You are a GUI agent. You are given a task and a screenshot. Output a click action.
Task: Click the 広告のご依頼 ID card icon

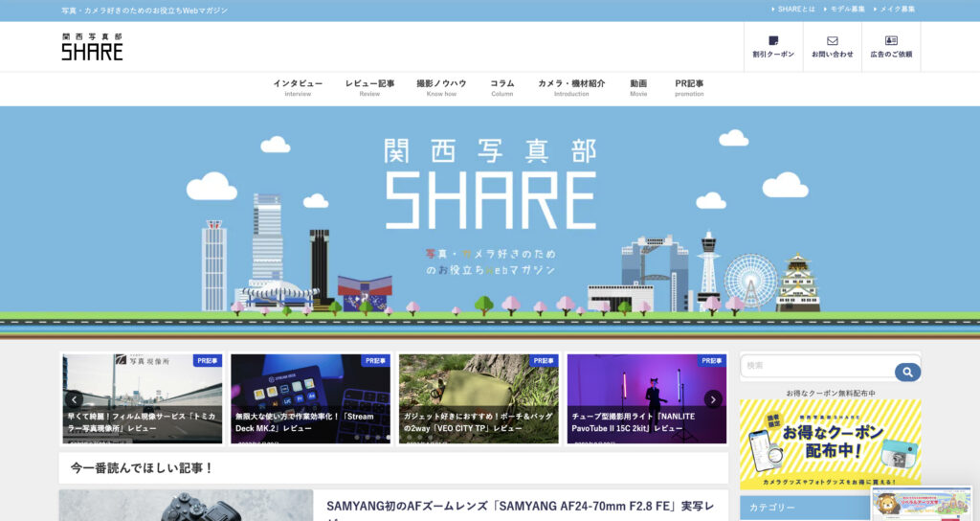(891, 41)
